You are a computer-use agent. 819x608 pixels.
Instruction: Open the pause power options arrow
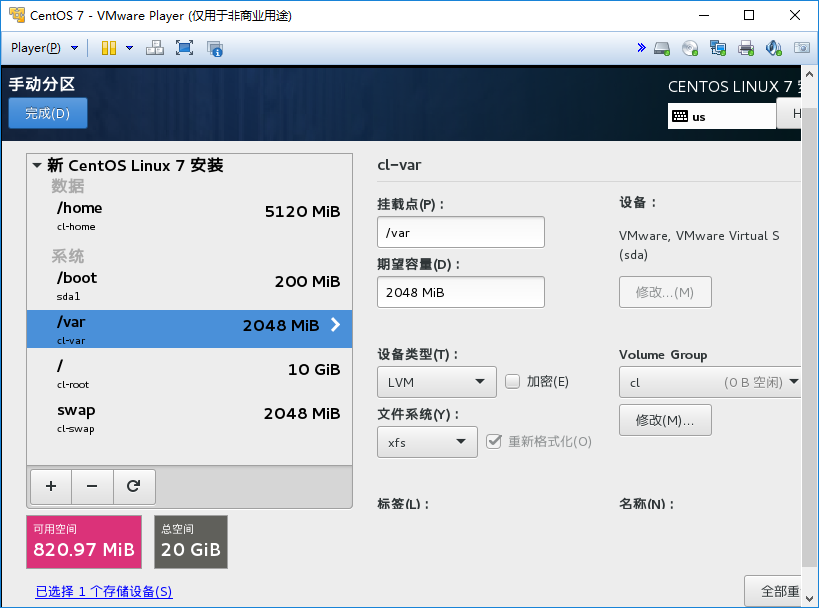129,48
